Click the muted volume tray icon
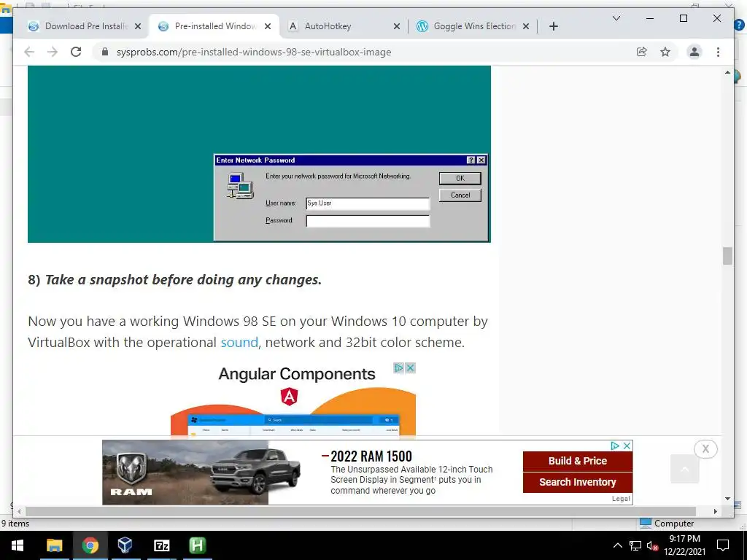The width and height of the screenshot is (747, 560). (x=652, y=545)
